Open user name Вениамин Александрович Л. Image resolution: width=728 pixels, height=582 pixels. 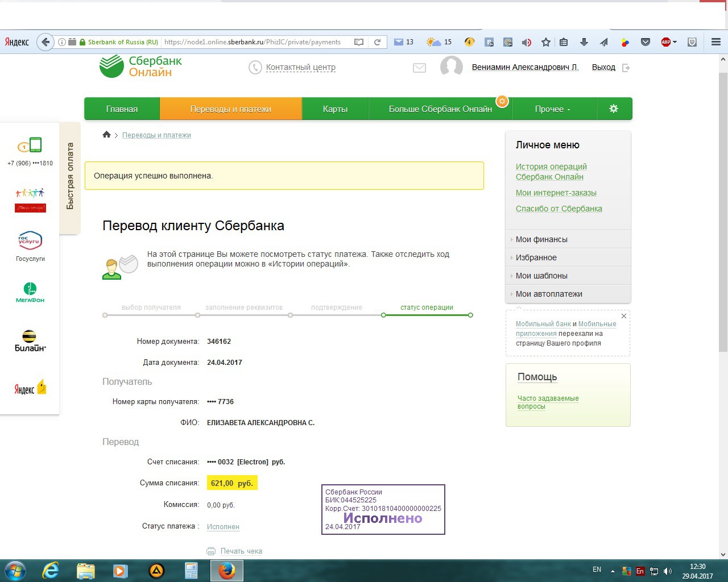525,67
